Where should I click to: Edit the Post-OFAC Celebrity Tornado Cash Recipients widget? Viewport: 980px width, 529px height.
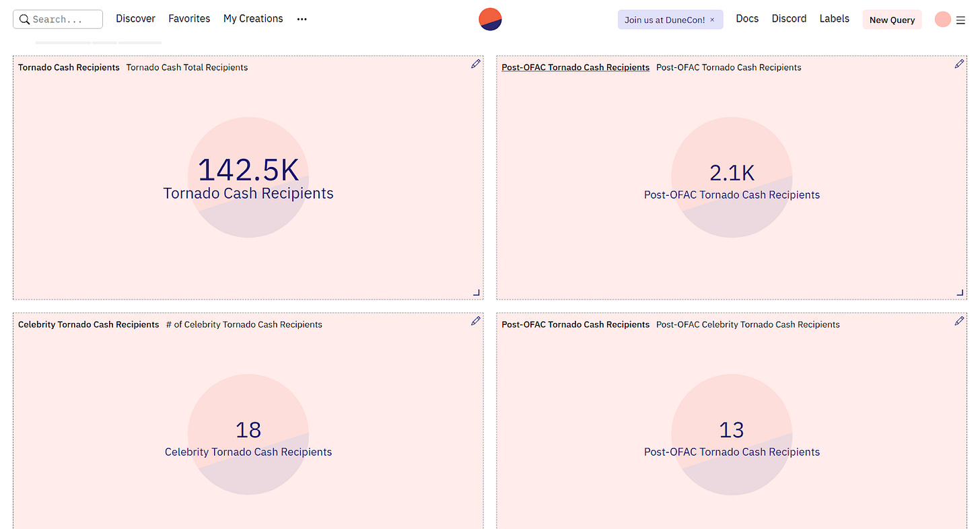[959, 321]
